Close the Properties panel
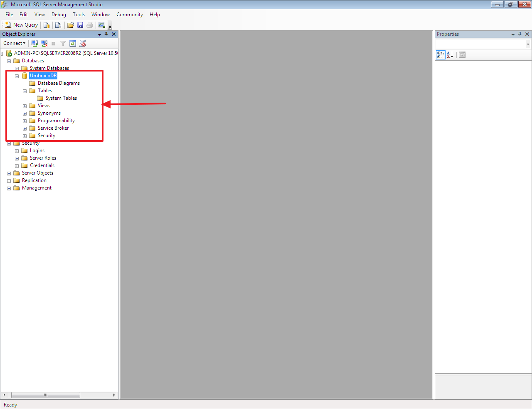This screenshot has width=532, height=409. tap(527, 34)
